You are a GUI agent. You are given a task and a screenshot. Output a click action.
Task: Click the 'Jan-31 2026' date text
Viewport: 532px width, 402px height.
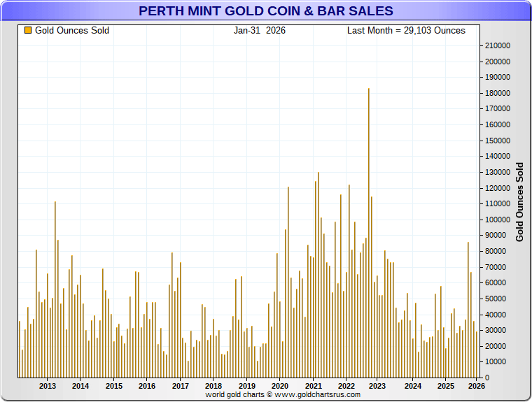pyautogui.click(x=259, y=31)
